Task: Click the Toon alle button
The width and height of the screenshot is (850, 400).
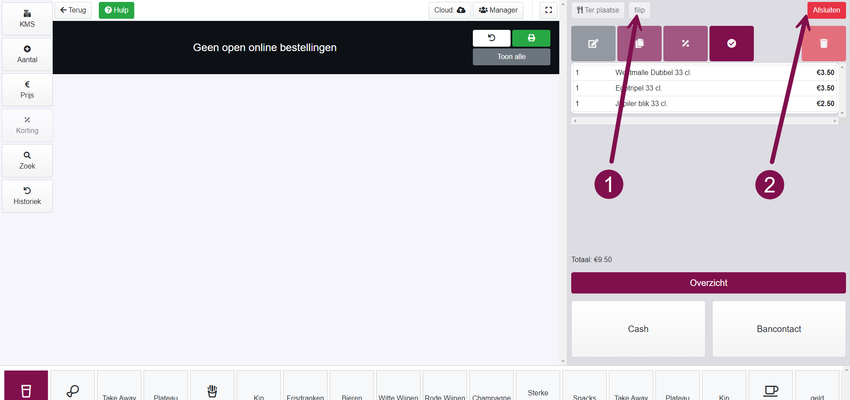Action: coord(511,57)
